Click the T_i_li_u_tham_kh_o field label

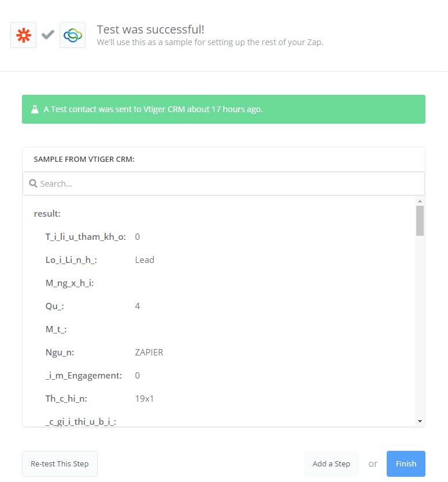tap(86, 237)
